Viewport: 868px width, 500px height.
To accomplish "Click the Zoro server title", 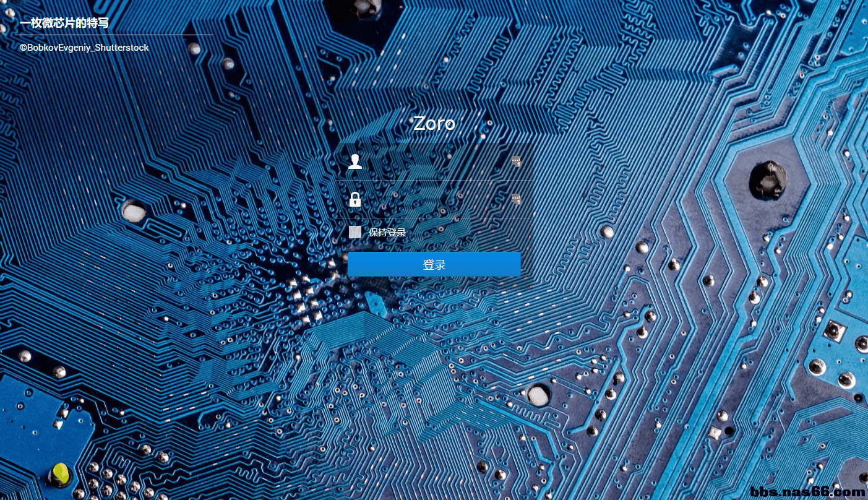I will (434, 124).
